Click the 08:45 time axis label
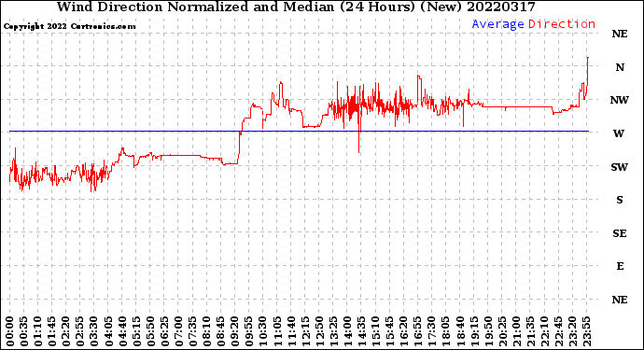Viewport: 644px width, 350px height. tap(220, 331)
